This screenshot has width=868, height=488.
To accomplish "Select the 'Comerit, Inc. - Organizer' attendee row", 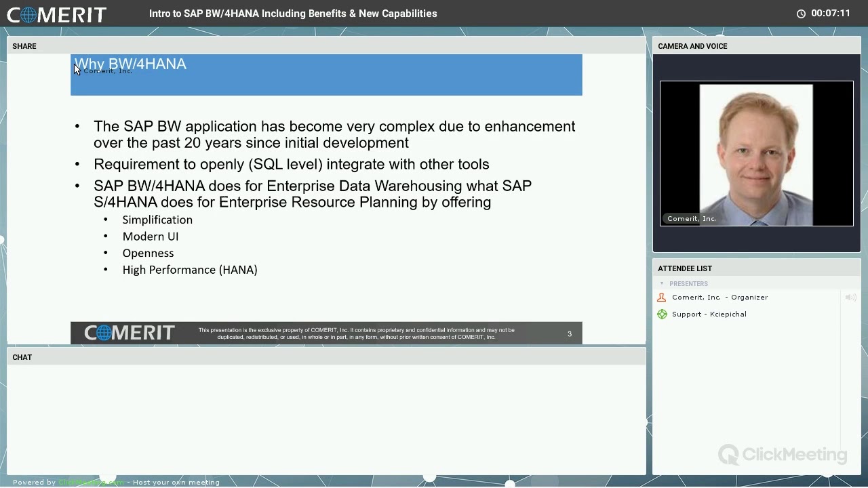I will point(747,298).
